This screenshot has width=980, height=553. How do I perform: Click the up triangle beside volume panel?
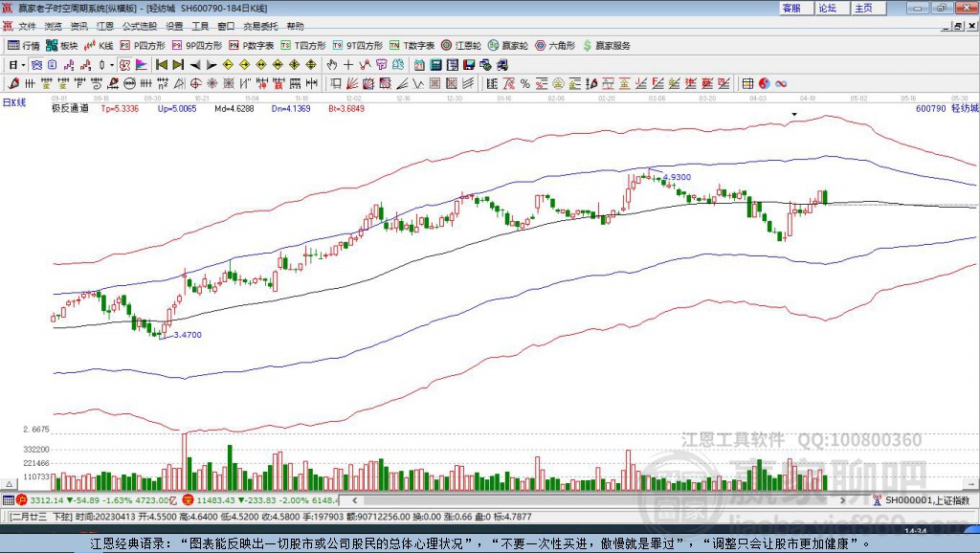point(9,484)
